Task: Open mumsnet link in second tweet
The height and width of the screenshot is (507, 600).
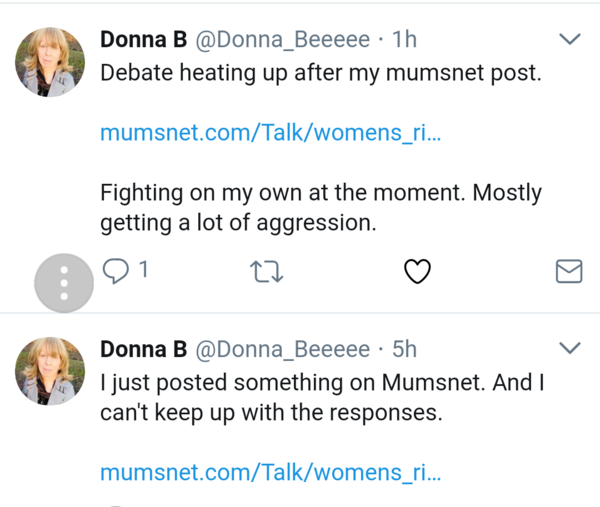Action: pos(270,472)
